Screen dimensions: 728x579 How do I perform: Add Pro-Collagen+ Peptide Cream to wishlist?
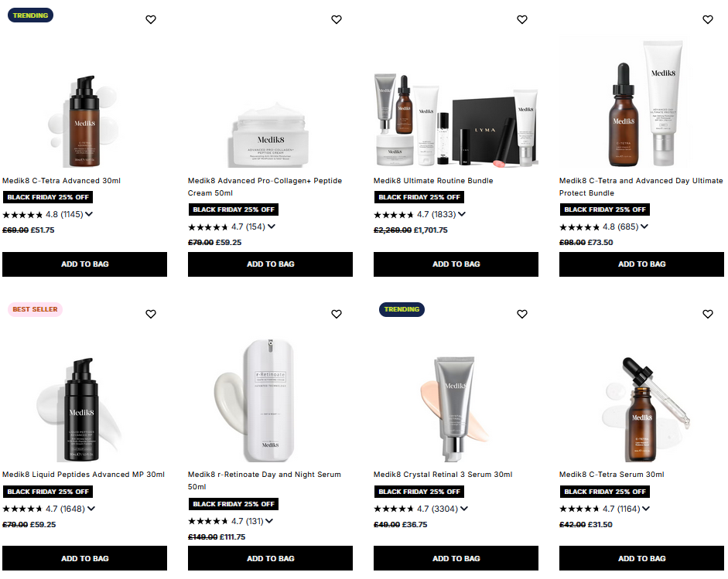click(336, 19)
